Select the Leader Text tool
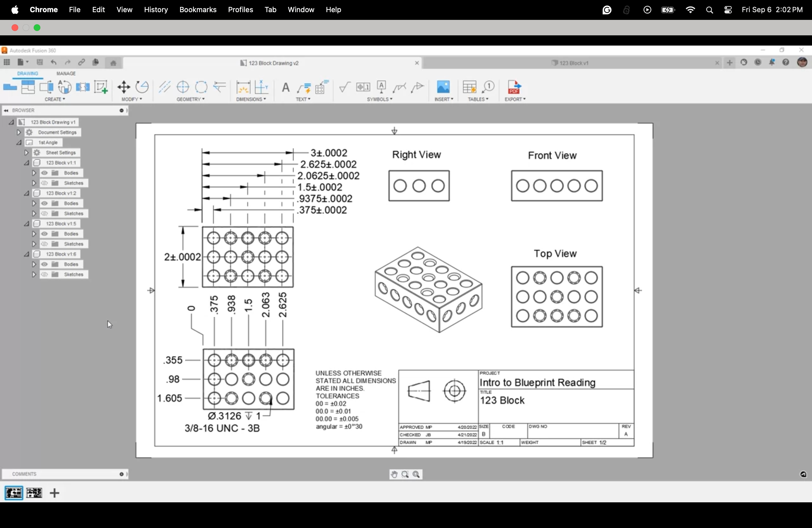 point(304,88)
